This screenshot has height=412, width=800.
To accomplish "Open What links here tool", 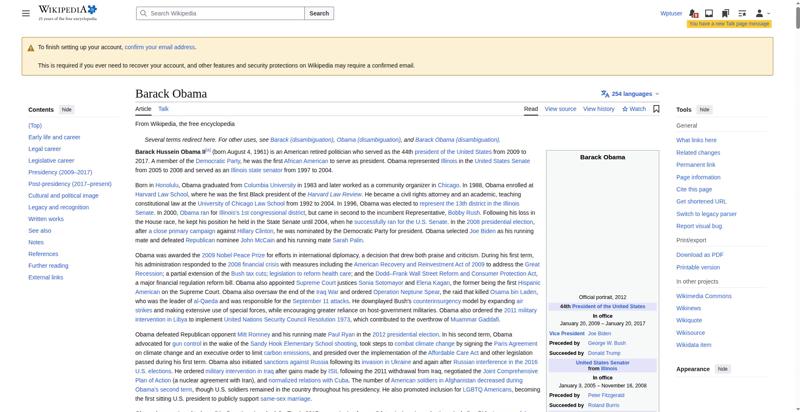I will (x=696, y=140).
